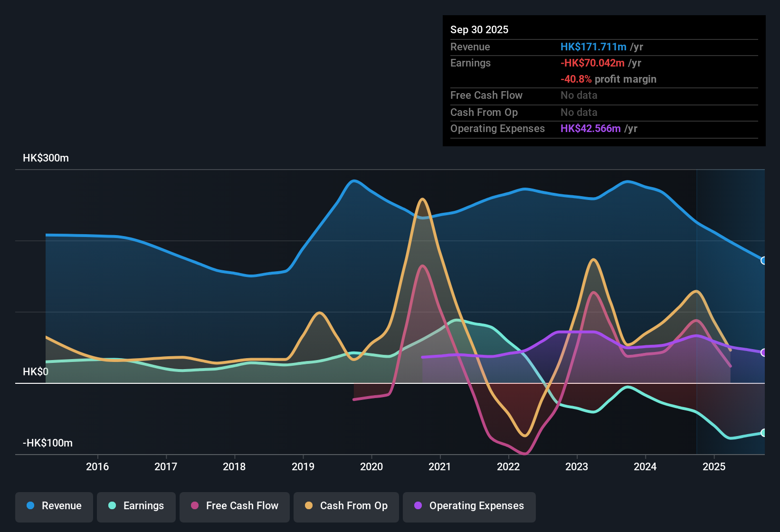Click the Revenue endpoint marker on the chart
The height and width of the screenshot is (532, 780).
[763, 260]
